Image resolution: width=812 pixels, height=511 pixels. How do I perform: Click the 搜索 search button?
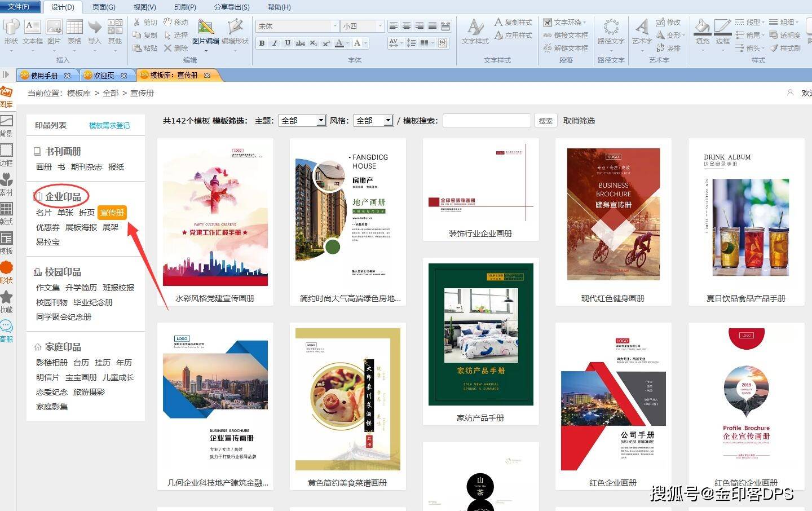coord(545,121)
